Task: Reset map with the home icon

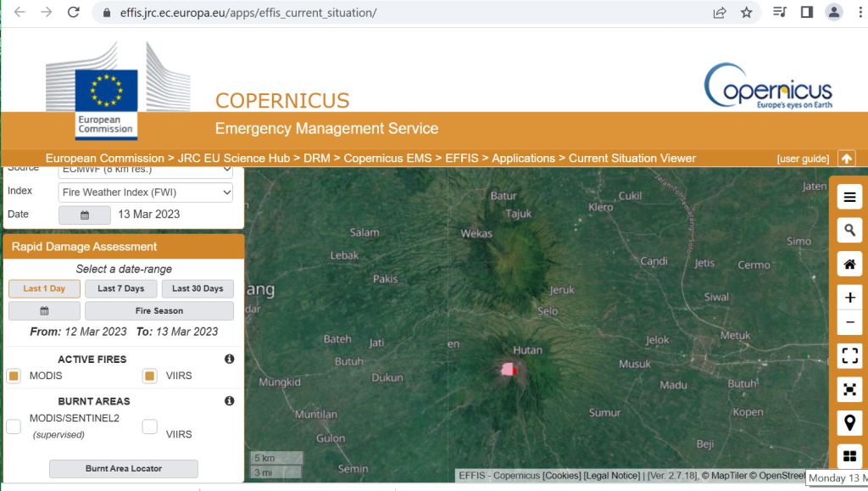Action: coord(849,265)
